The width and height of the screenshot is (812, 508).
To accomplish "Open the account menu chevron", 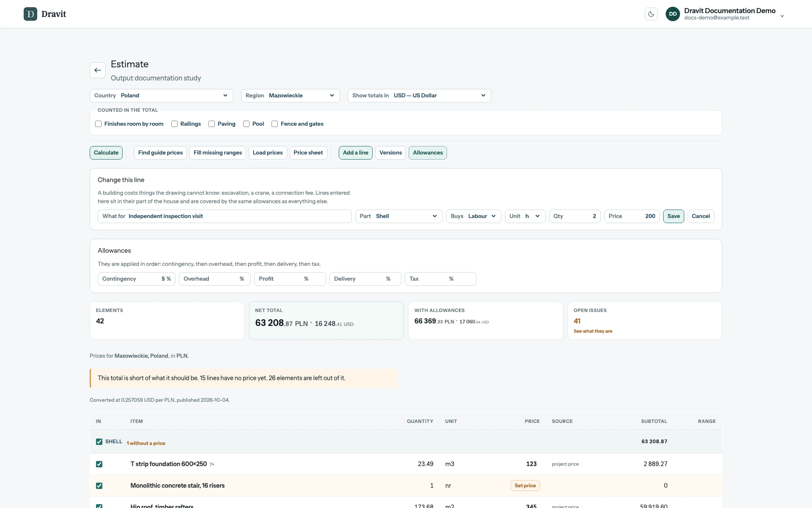I will pyautogui.click(x=782, y=16).
